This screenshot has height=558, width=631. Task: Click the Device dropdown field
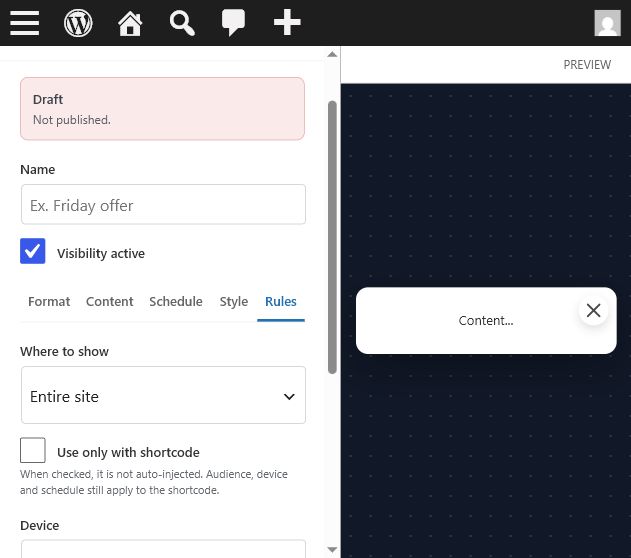pyautogui.click(x=163, y=549)
